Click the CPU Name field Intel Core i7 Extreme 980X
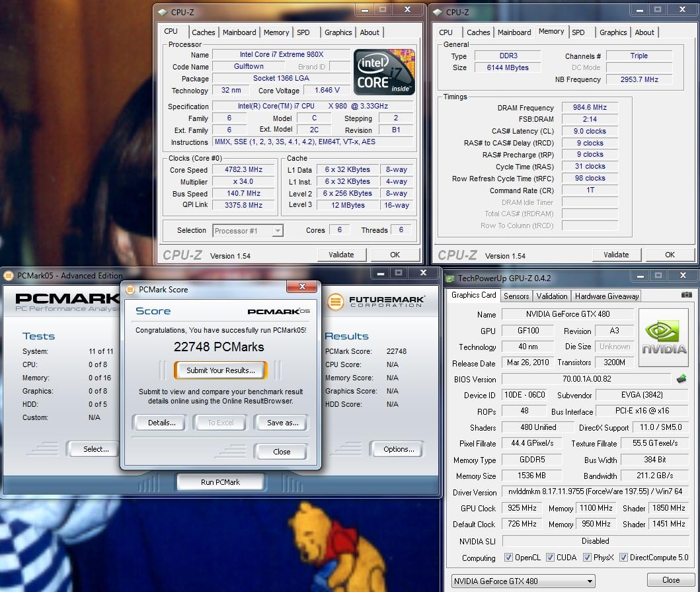Screen dimensions: 700x592 (x=281, y=54)
